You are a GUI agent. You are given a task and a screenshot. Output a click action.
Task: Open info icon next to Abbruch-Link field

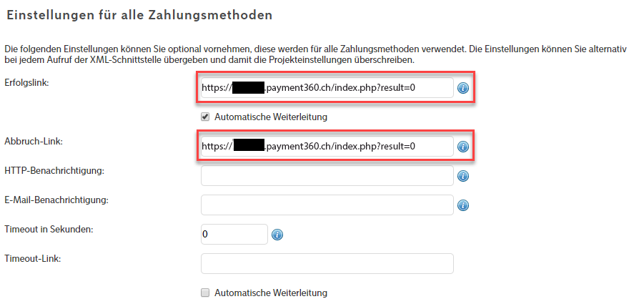point(462,147)
